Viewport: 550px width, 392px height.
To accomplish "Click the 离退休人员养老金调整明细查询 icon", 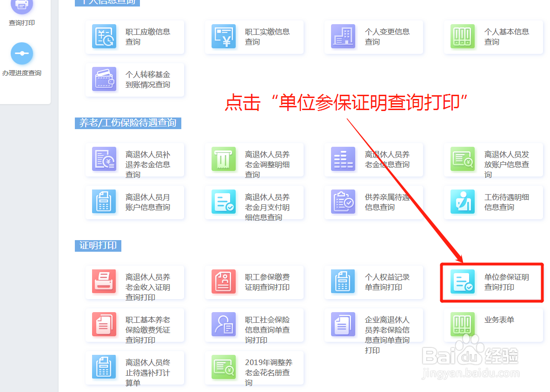I will [224, 159].
